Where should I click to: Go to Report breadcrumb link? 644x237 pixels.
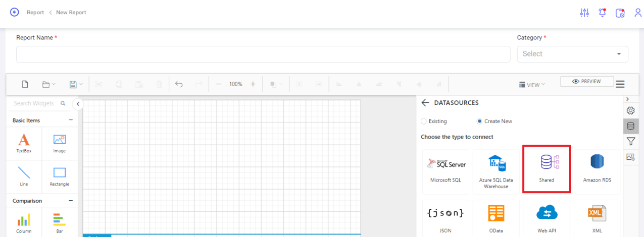point(35,13)
